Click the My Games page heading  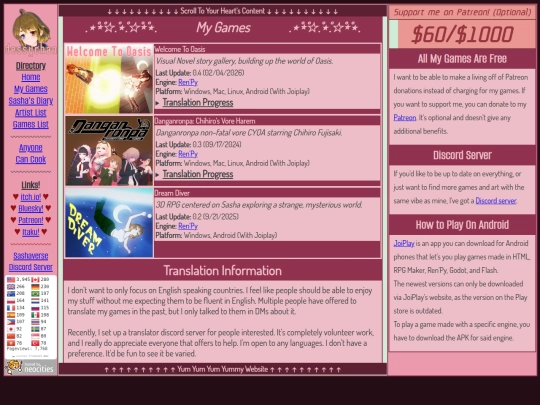pos(223,28)
